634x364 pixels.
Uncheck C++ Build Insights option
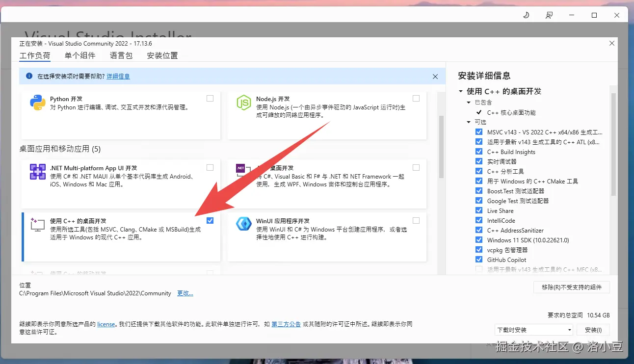479,152
